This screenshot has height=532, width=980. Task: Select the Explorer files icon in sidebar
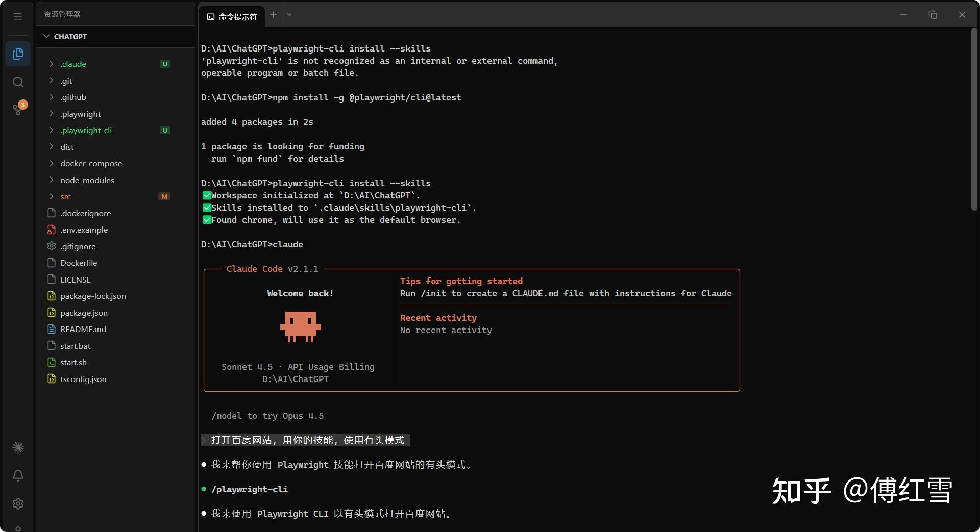point(18,54)
